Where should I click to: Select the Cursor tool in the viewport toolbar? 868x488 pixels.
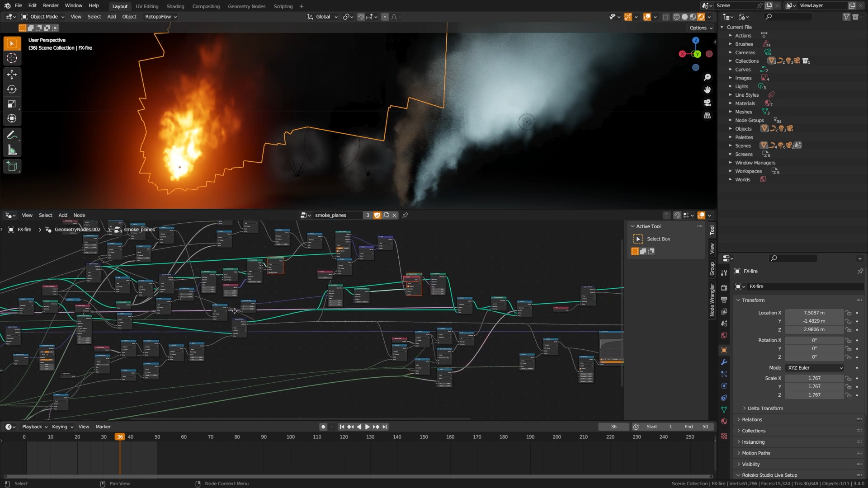click(x=12, y=58)
